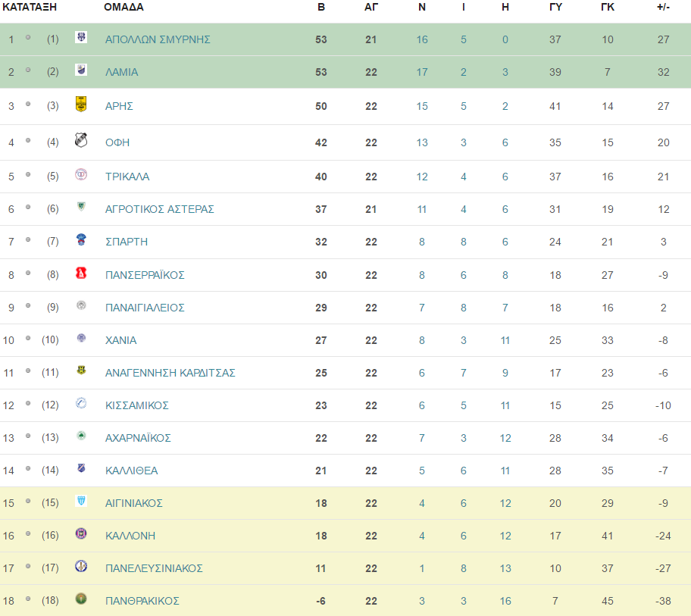Click the ΤΡΙΚΑΛΑ team logo
Viewport: 691px width, 616px height.
pos(81,174)
